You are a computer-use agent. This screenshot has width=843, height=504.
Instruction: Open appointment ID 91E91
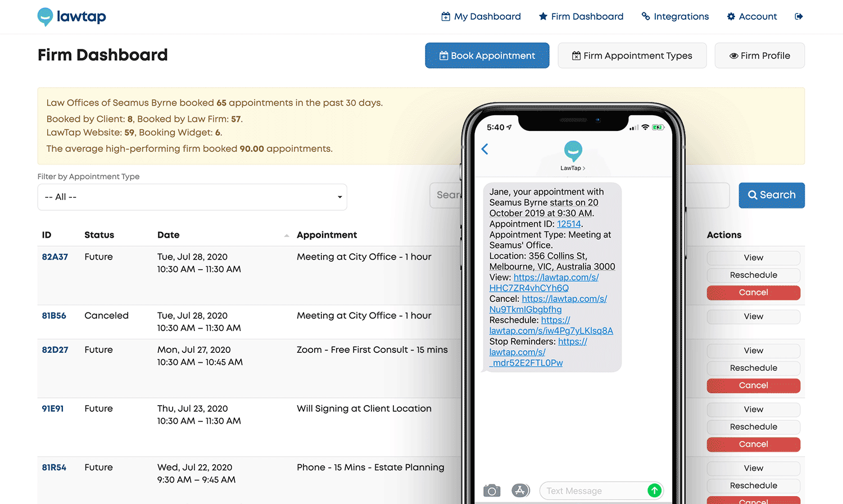(53, 408)
